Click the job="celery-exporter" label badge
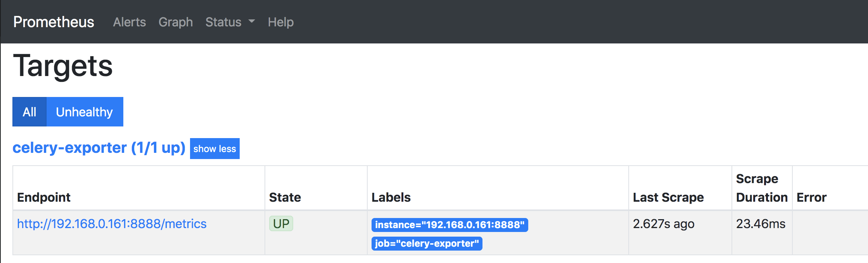Screen dimensions: 868x263 tap(427, 244)
